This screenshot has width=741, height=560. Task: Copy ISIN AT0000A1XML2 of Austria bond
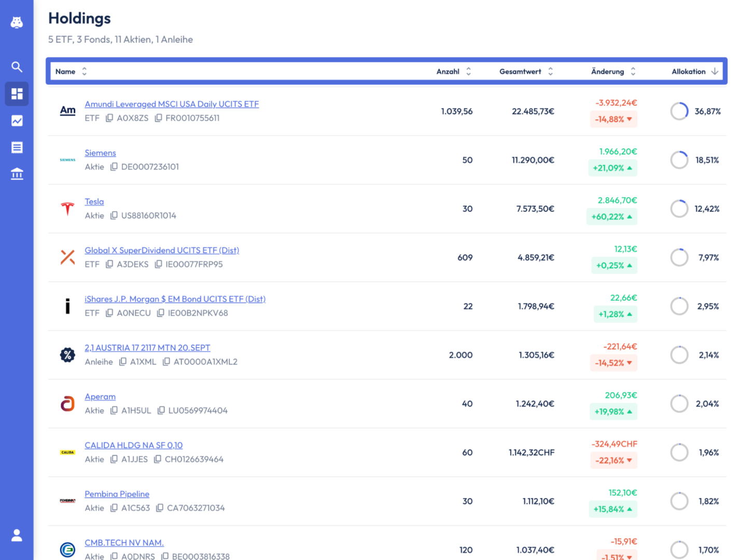(x=166, y=362)
